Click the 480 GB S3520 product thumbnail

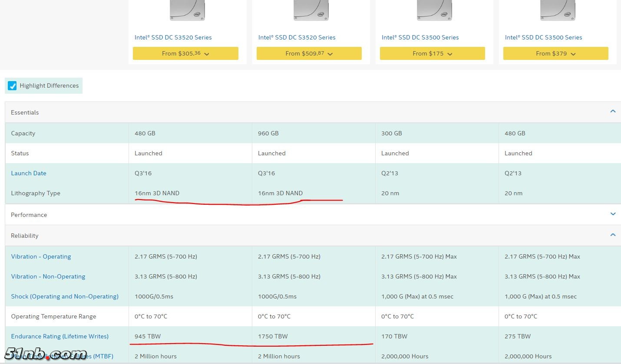point(187,10)
